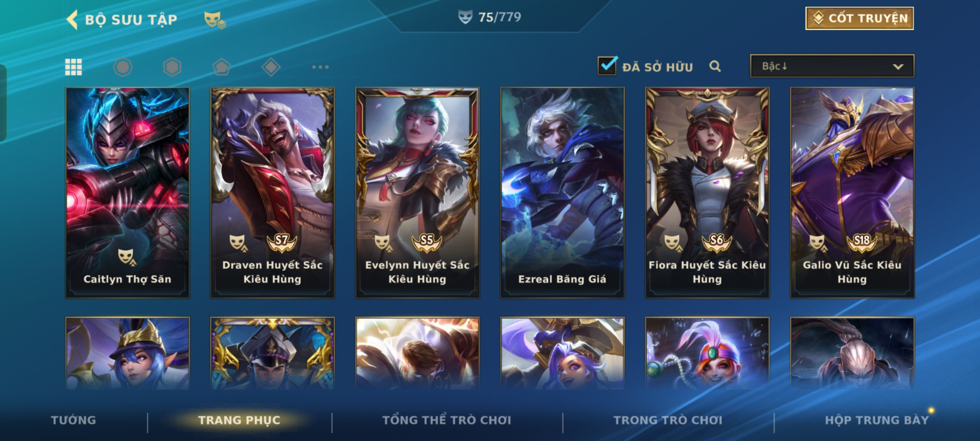Click the Cốt Truyện button

pyautogui.click(x=860, y=18)
